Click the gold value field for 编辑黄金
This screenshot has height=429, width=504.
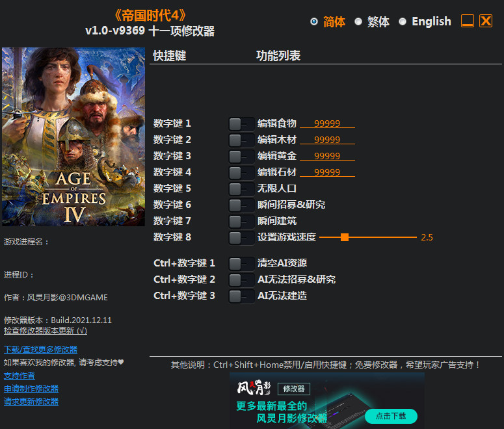click(x=327, y=156)
